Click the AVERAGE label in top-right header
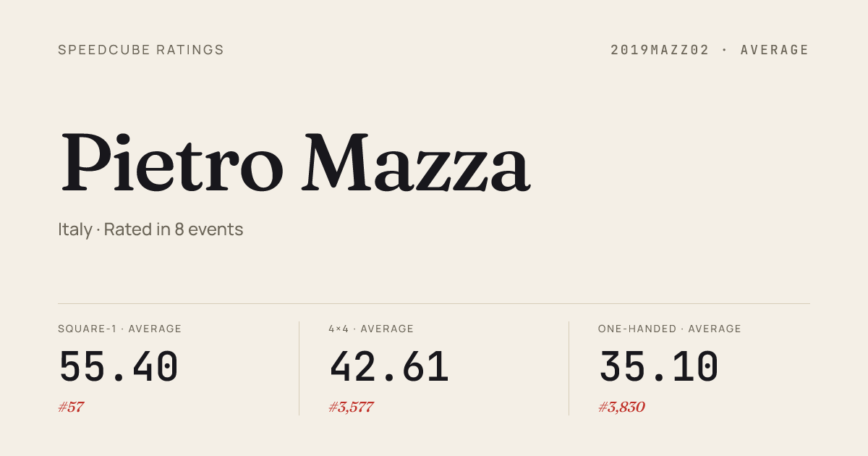Image resolution: width=868 pixels, height=456 pixels. click(775, 50)
